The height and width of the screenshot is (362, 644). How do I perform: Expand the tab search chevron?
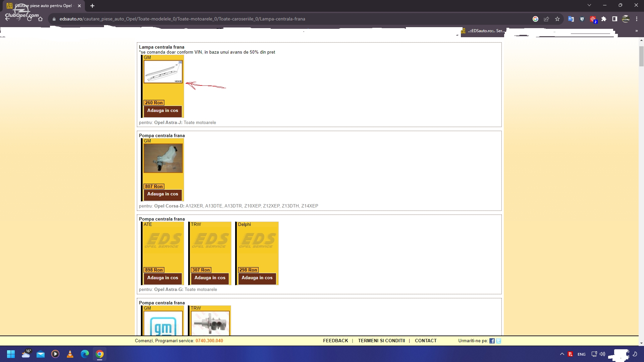pos(589,5)
